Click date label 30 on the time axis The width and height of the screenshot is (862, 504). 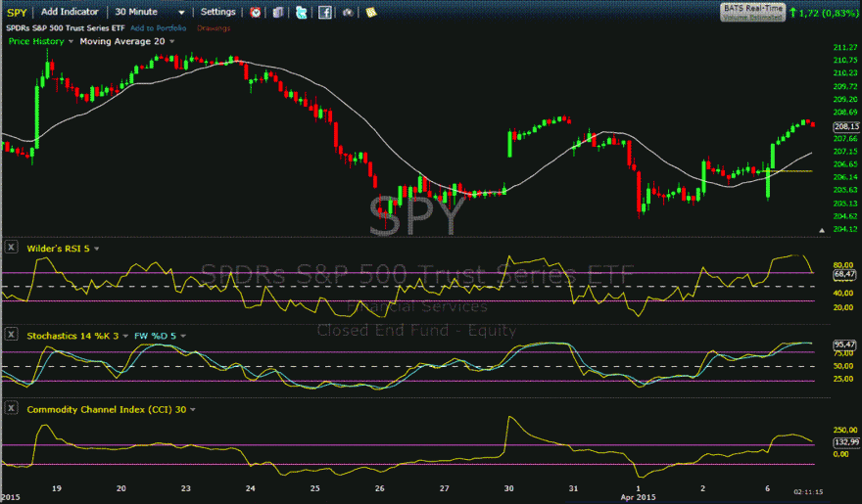(x=509, y=488)
